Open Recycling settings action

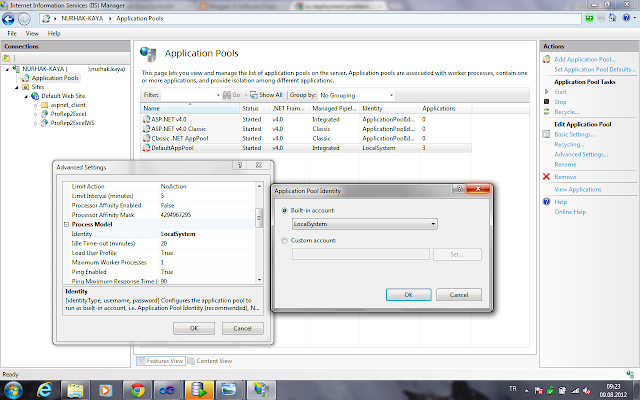coord(569,144)
